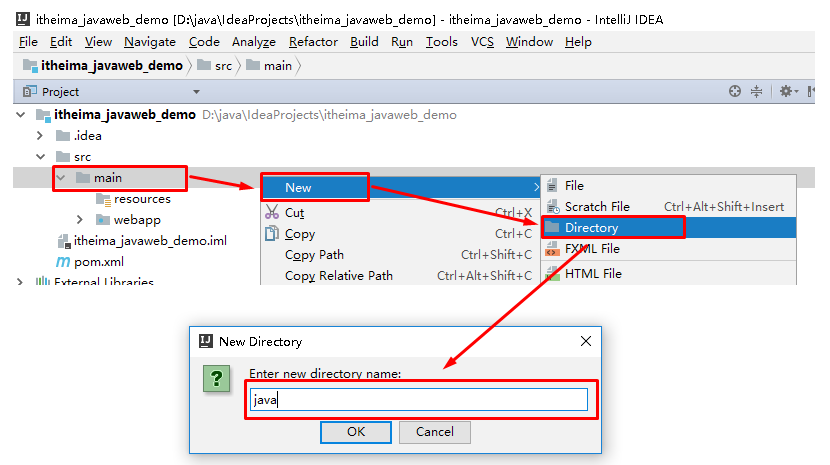Open the Navigate menu
Viewport: 830px width, 465px height.
[x=150, y=42]
